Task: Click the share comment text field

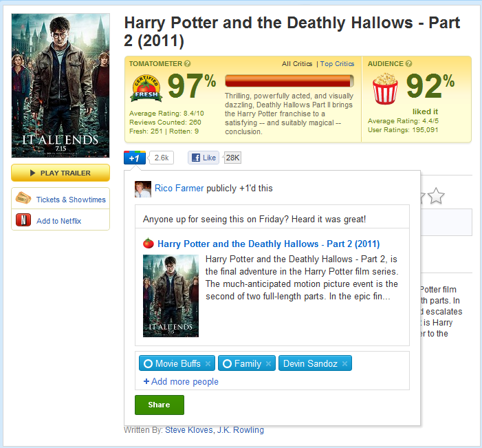Action: pos(272,219)
